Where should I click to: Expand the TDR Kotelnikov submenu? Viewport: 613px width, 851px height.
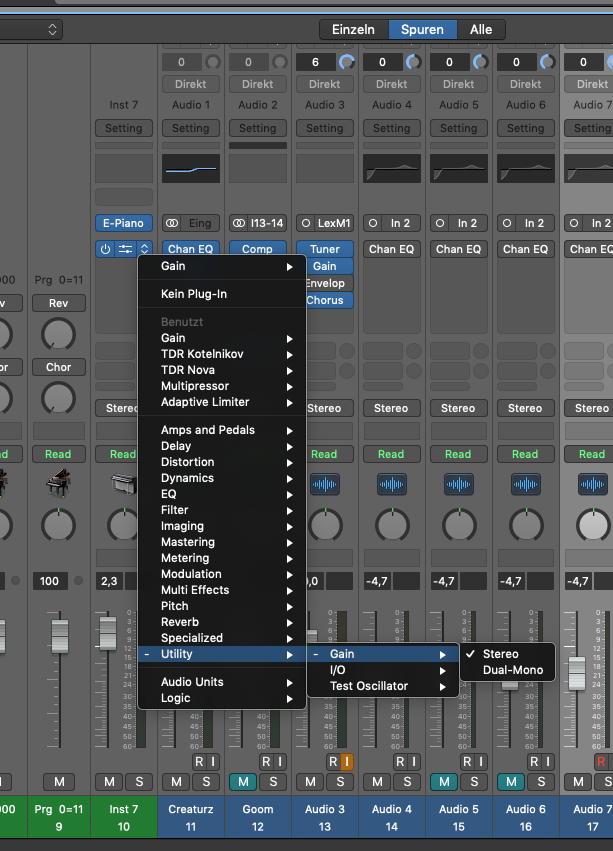pos(222,354)
